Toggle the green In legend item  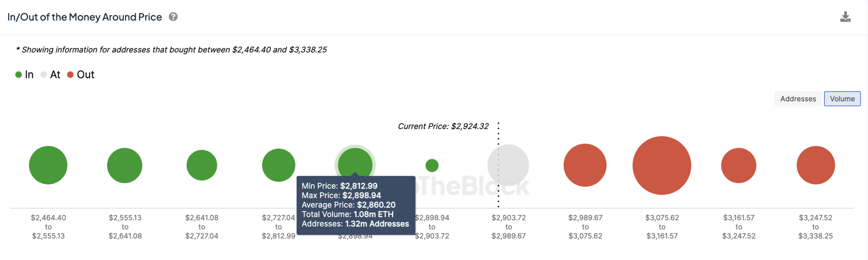pos(25,75)
